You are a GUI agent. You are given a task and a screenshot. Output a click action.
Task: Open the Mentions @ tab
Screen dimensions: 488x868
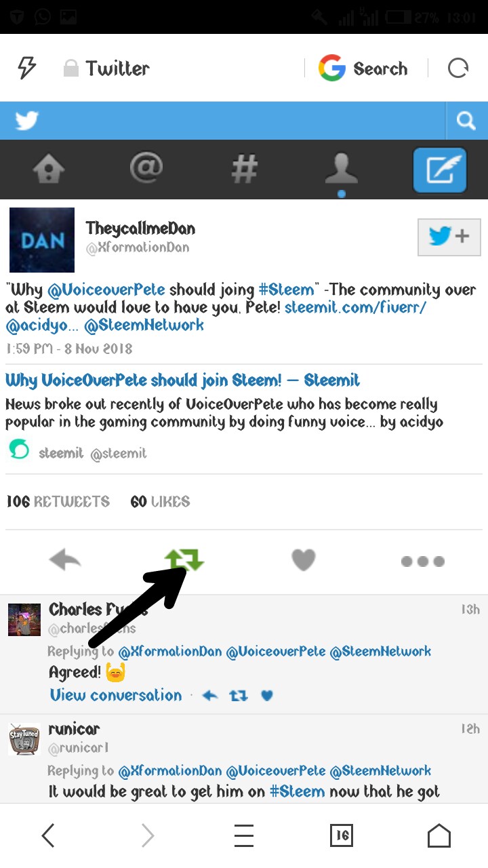click(146, 168)
